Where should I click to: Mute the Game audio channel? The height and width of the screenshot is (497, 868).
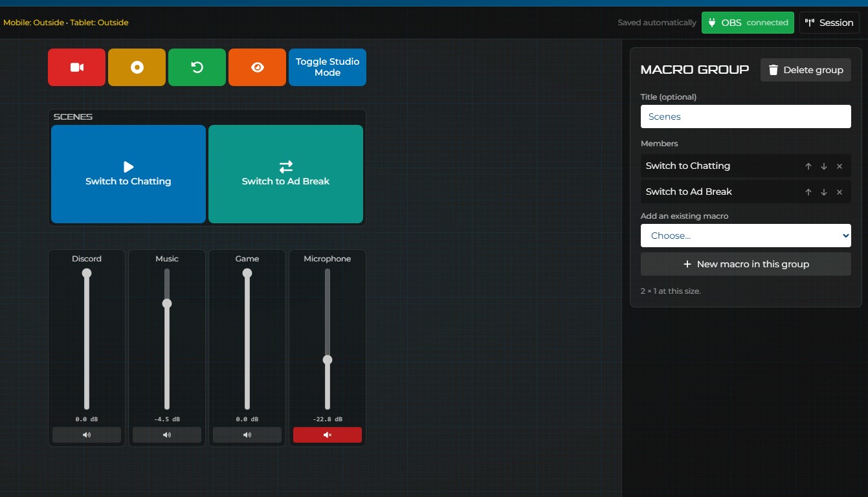tap(247, 435)
